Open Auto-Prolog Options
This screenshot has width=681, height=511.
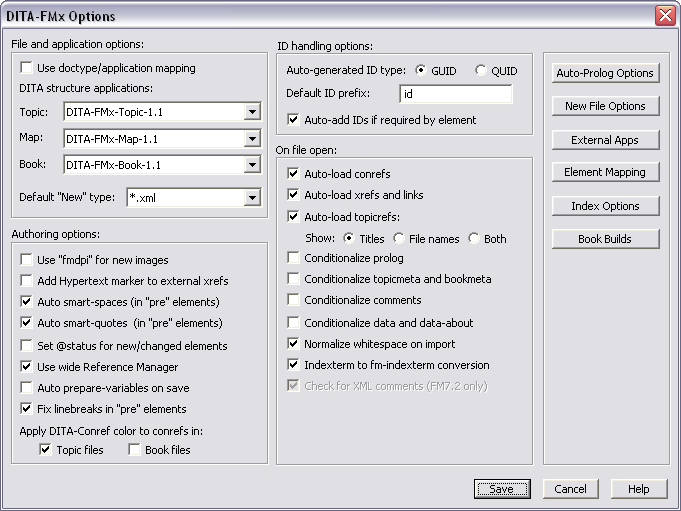(605, 73)
